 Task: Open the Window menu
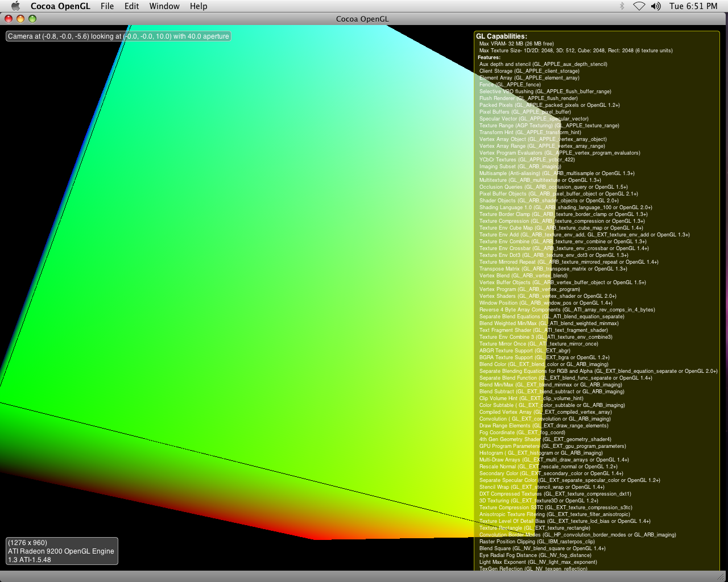coord(164,6)
